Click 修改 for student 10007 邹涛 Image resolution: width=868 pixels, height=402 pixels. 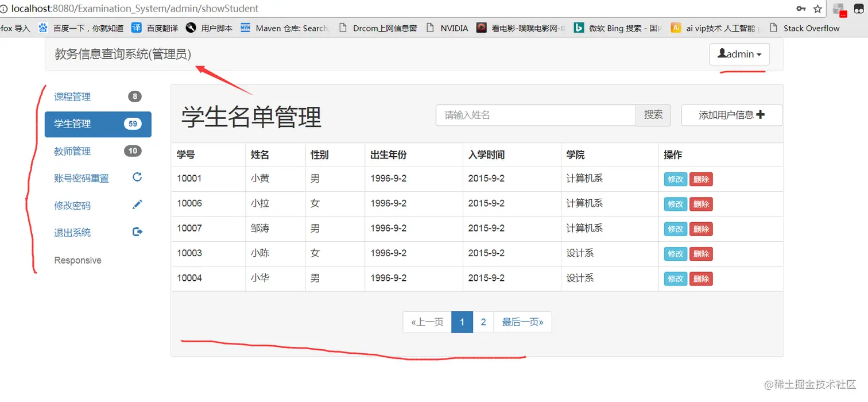tap(676, 229)
